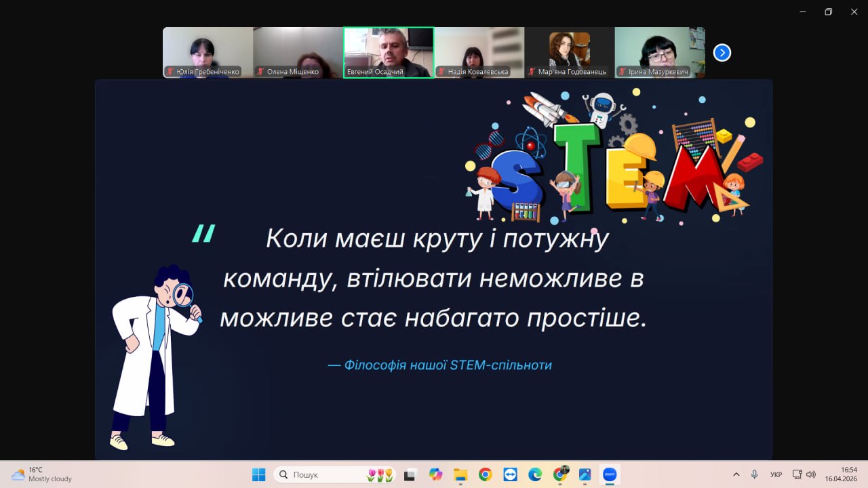The width and height of the screenshot is (868, 488).
Task: Open the Windows Start menu
Action: pyautogui.click(x=259, y=474)
